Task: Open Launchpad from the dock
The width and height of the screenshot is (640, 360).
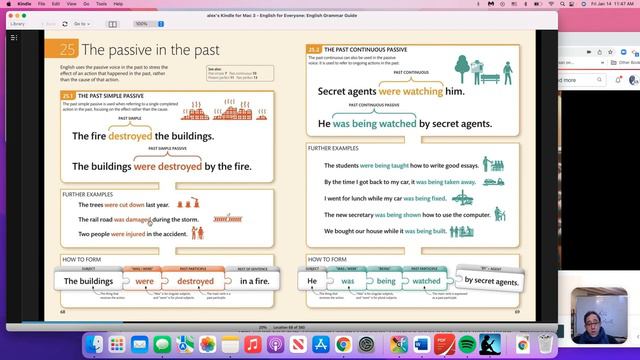Action: point(117,345)
